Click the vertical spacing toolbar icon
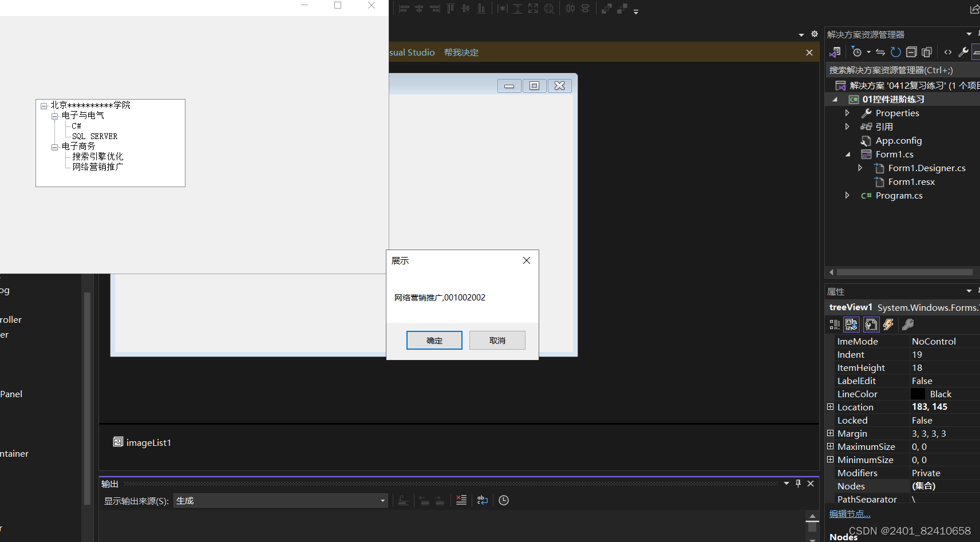 pos(585,9)
